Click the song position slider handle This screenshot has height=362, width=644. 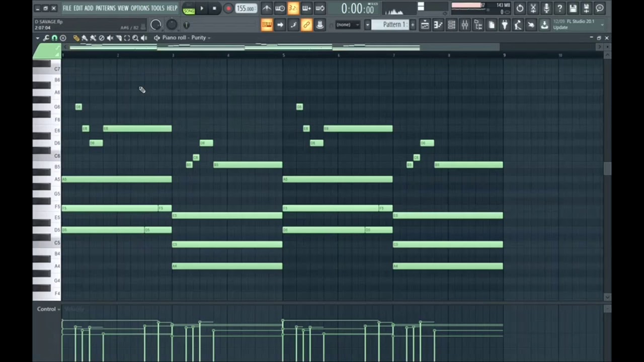coord(187,25)
